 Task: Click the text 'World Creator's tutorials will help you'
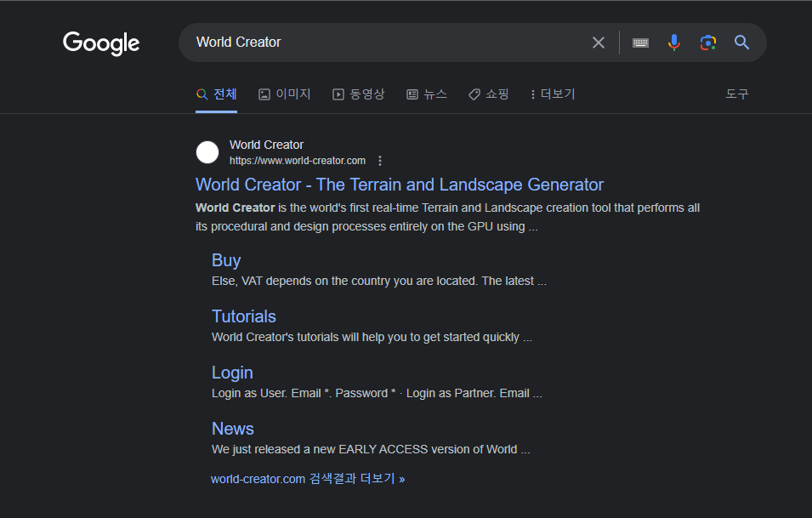click(372, 337)
